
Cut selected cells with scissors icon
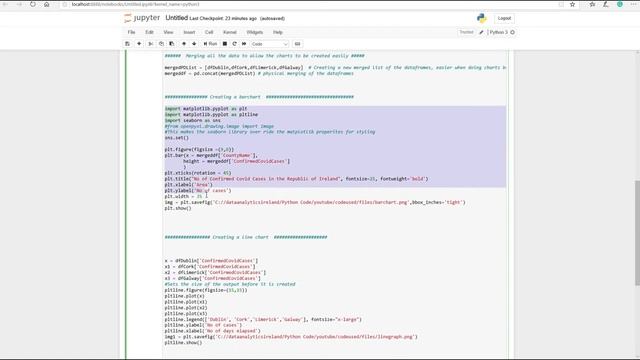click(151, 44)
